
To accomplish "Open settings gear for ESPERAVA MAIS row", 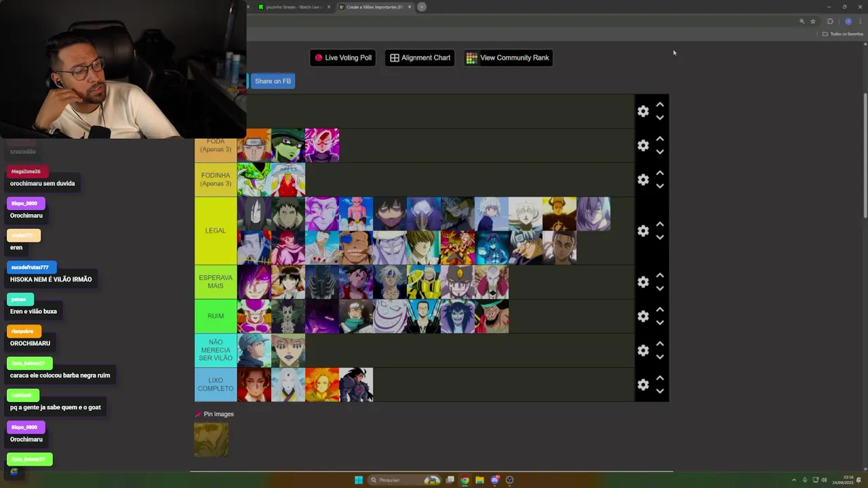I will coord(643,282).
